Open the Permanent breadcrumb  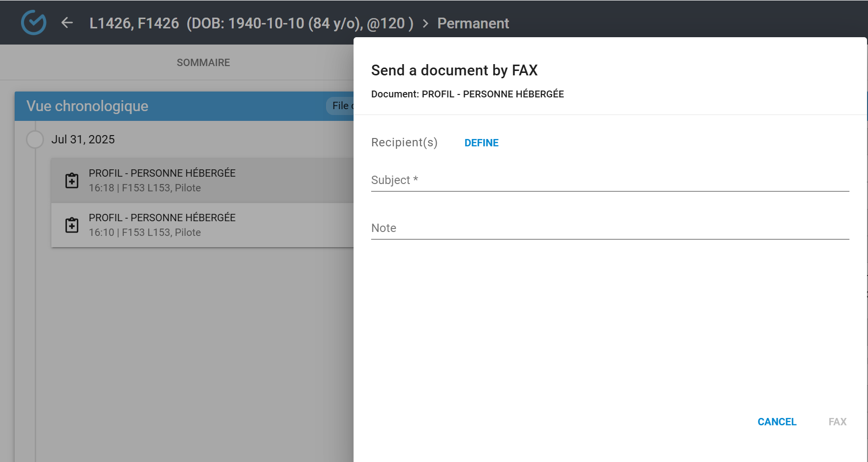click(473, 23)
